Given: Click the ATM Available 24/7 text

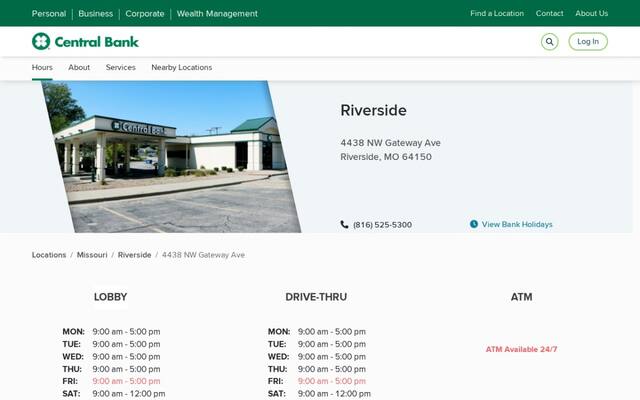Looking at the screenshot, I should point(521,349).
